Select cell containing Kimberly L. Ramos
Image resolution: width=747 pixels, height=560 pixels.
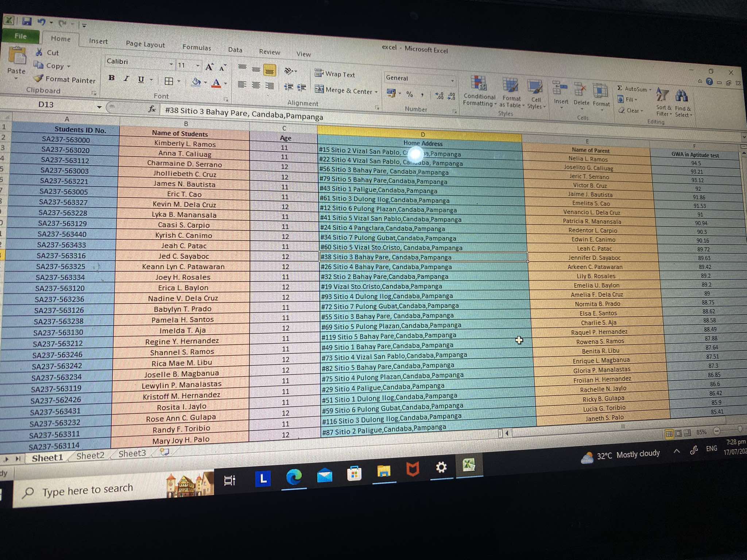(185, 144)
